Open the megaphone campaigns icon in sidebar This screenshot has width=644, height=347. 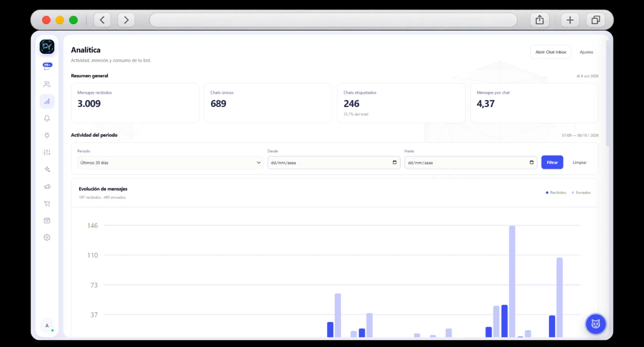(47, 187)
